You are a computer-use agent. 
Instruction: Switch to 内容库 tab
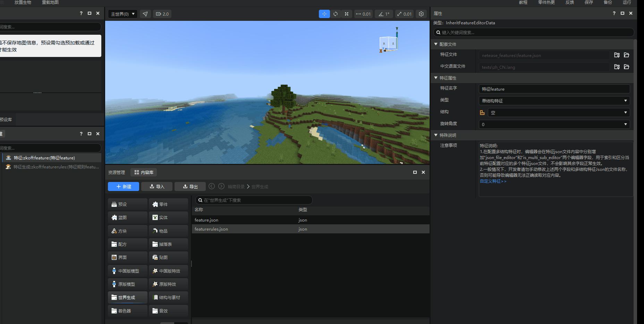point(144,172)
